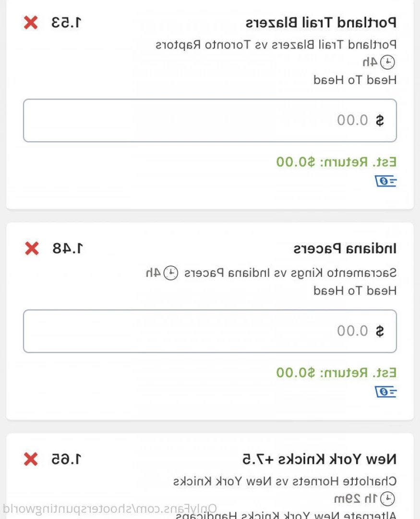Tap the bonus cash icon under Pacers bet
420x519 pixels.
(x=385, y=392)
